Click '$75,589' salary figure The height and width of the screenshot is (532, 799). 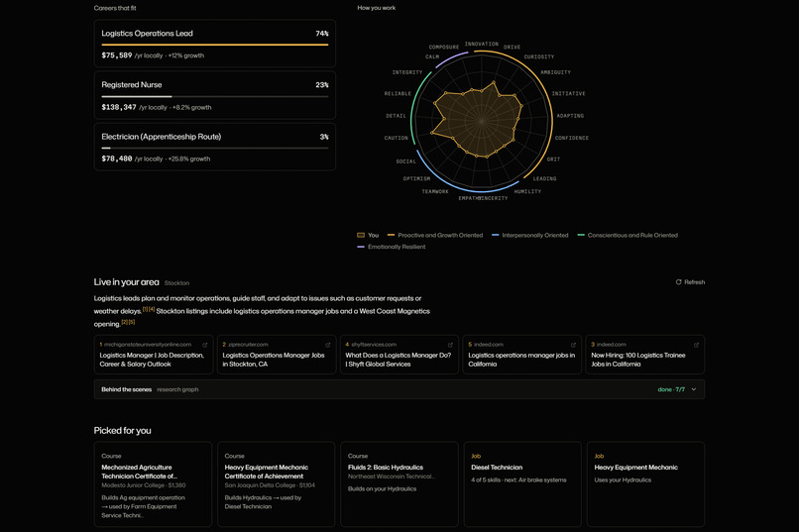coord(117,55)
